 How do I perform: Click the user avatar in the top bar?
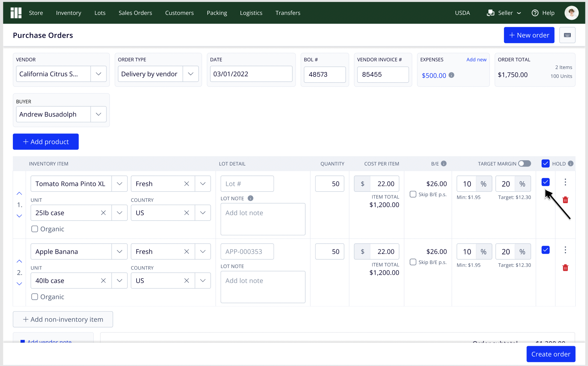(571, 13)
